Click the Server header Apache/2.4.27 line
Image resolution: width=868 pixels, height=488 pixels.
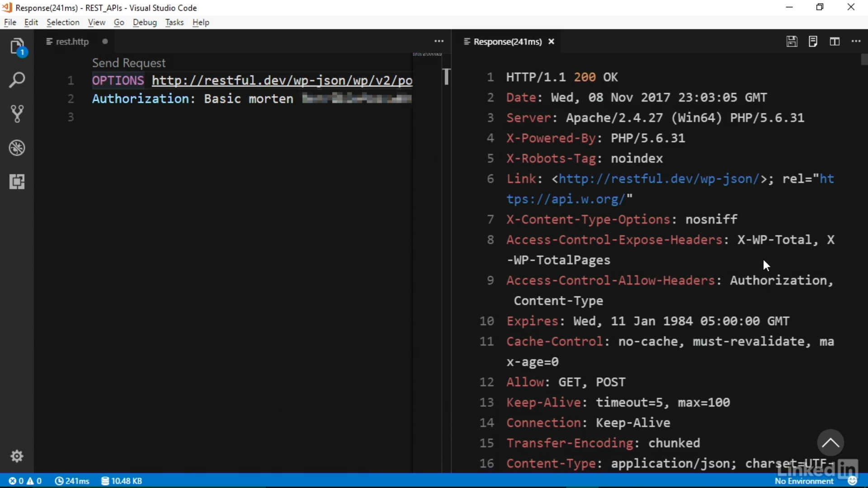tap(655, 118)
